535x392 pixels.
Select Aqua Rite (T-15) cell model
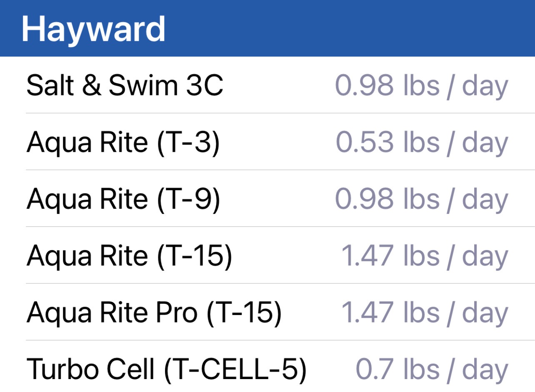coord(267,255)
